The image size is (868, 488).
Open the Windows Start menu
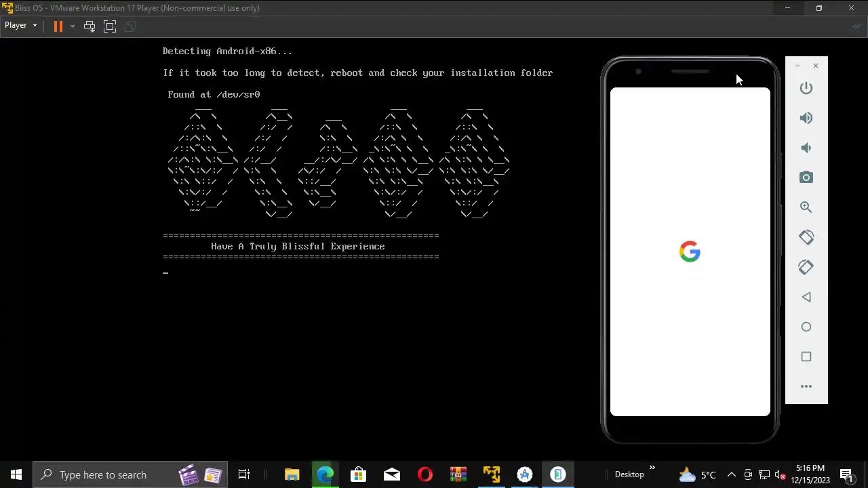16,474
